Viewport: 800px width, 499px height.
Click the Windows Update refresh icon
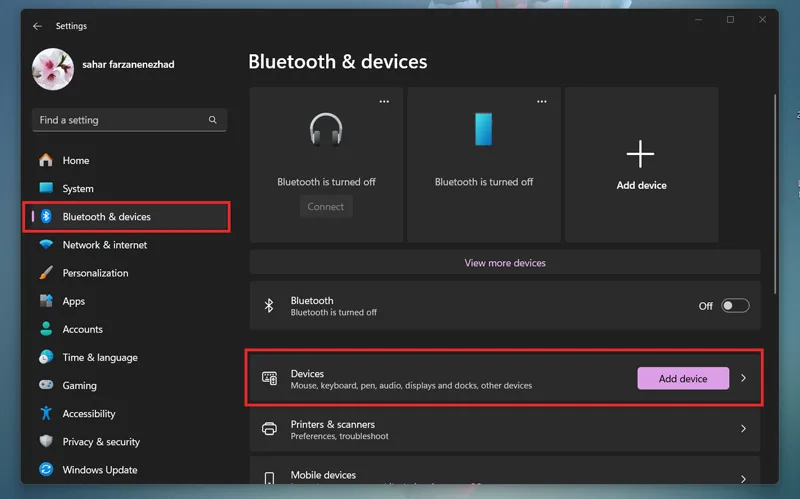coord(46,469)
